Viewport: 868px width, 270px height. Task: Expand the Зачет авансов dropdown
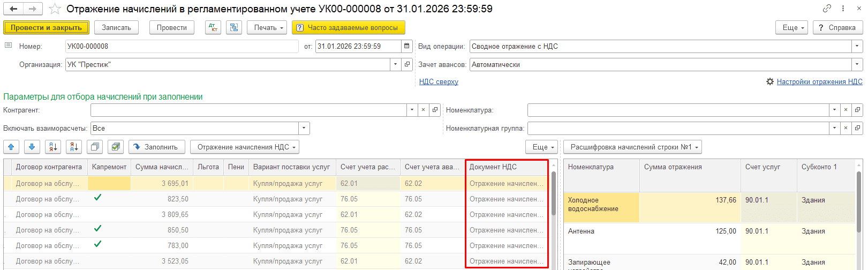point(857,65)
